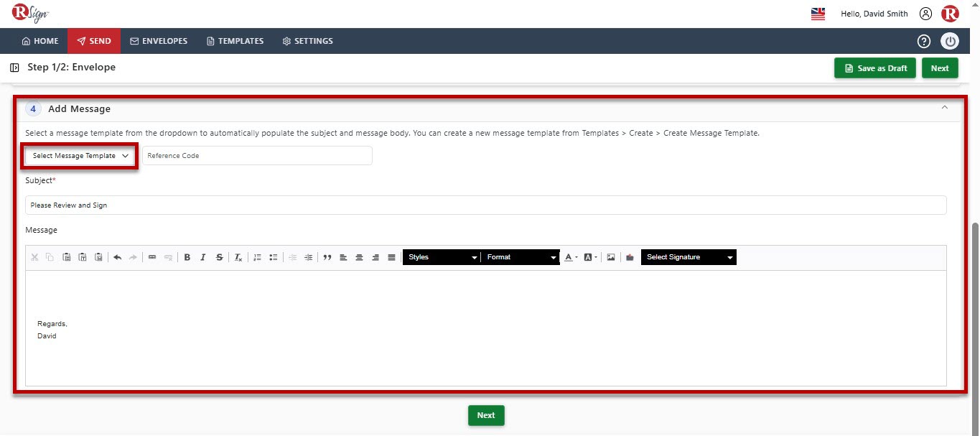Toggle italic formatting

[x=203, y=257]
